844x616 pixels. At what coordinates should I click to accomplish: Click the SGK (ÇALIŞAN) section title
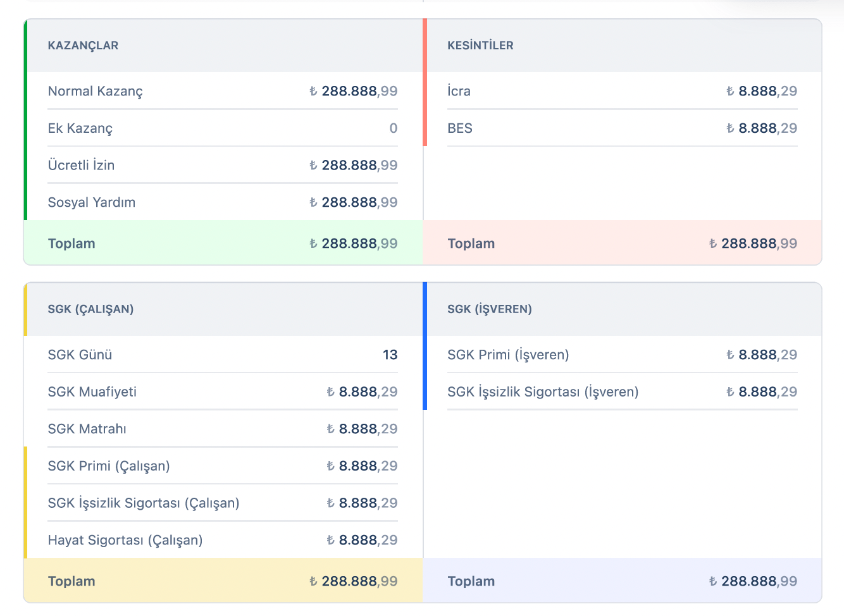pyautogui.click(x=90, y=309)
